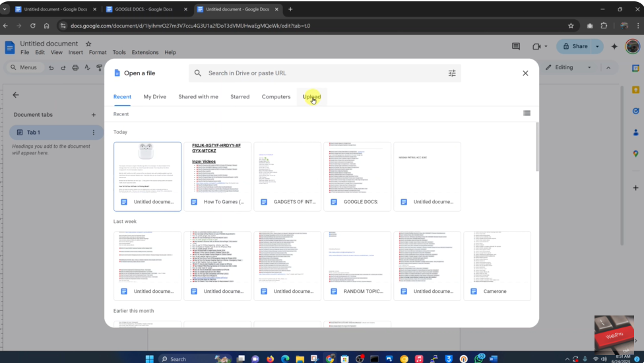Open the Starred tab
This screenshot has height=363, width=644.
click(240, 97)
